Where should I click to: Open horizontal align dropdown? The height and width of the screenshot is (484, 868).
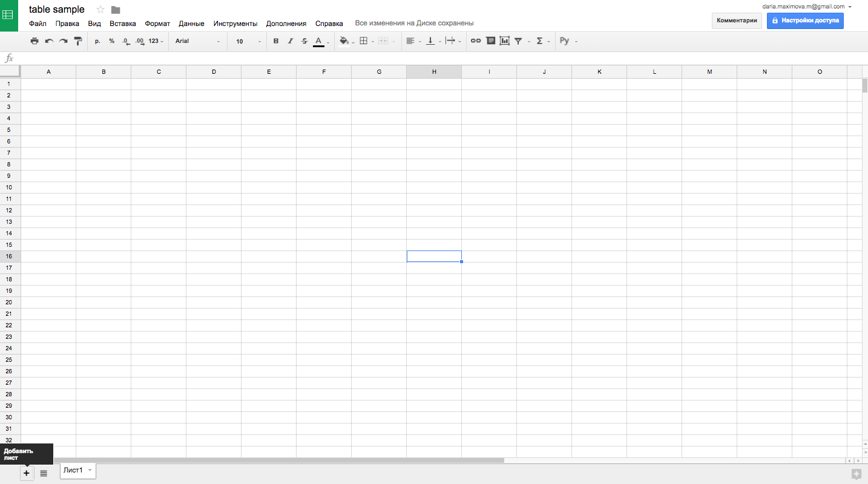[413, 41]
